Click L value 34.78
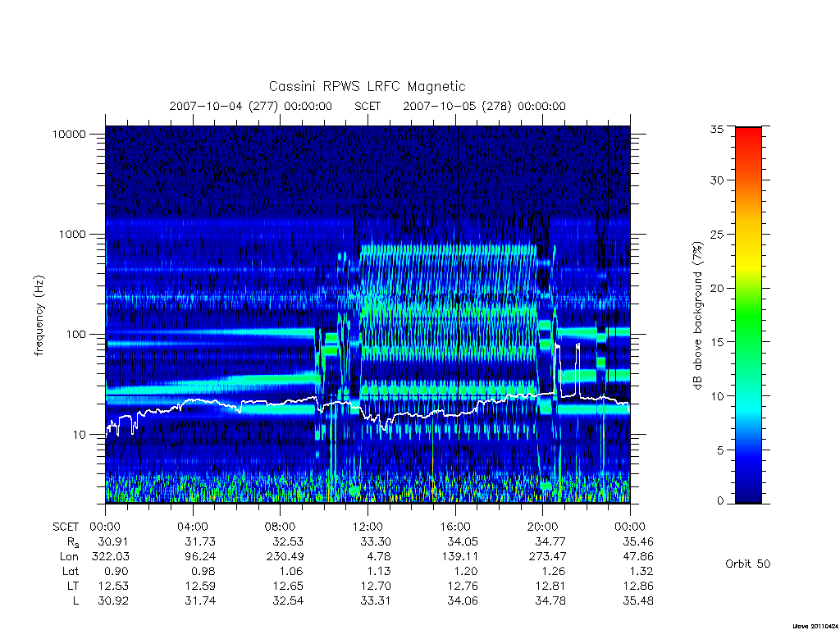 point(550,600)
